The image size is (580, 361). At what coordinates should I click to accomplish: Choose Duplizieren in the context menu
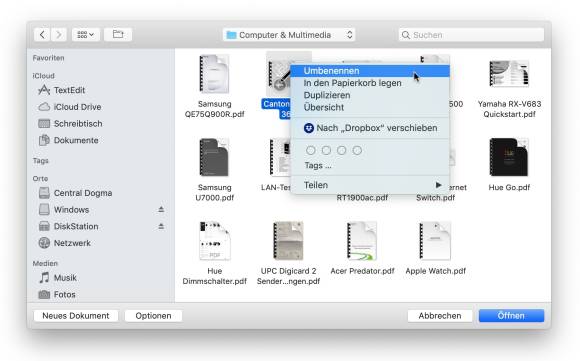point(370,95)
